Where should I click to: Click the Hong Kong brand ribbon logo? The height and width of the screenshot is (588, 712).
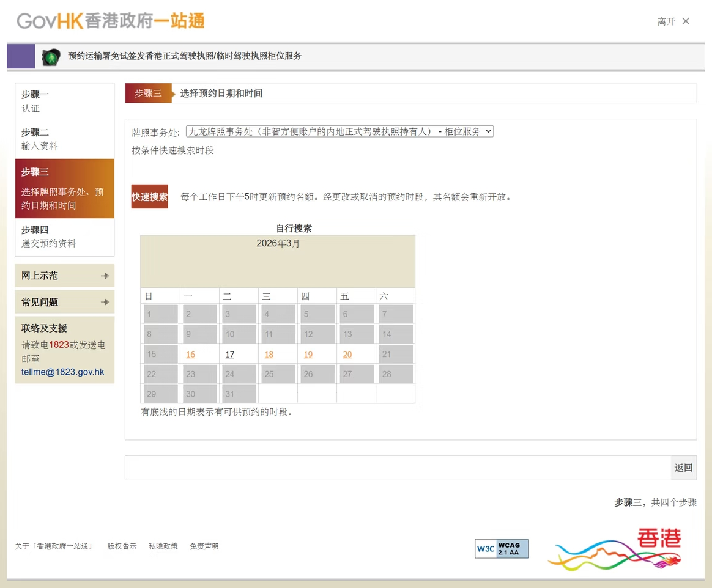[x=615, y=548]
